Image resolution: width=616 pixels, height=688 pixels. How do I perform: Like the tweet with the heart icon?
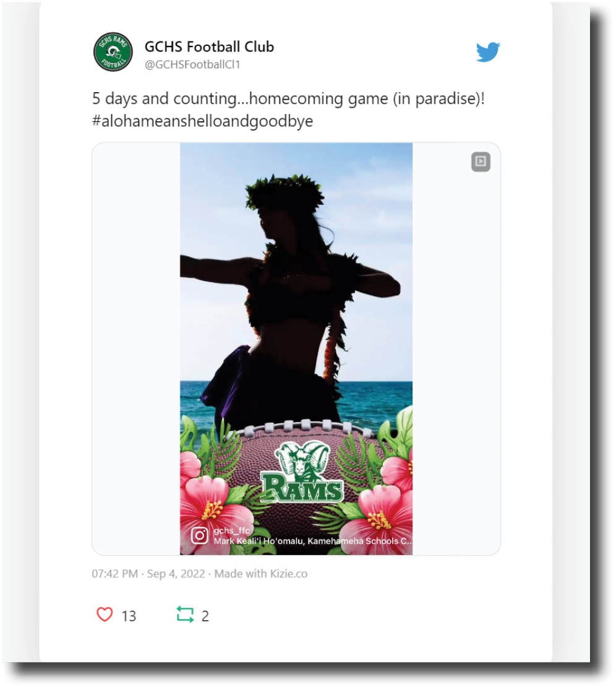point(105,615)
